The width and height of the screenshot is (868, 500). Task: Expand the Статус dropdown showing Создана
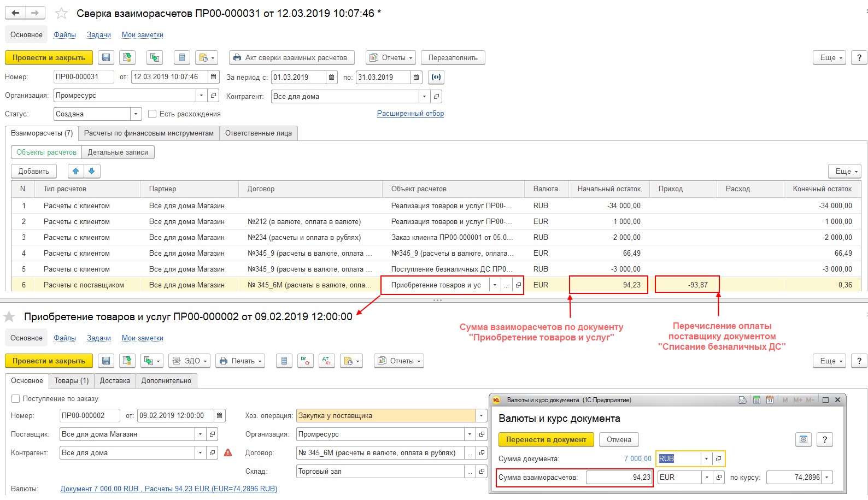(136, 114)
